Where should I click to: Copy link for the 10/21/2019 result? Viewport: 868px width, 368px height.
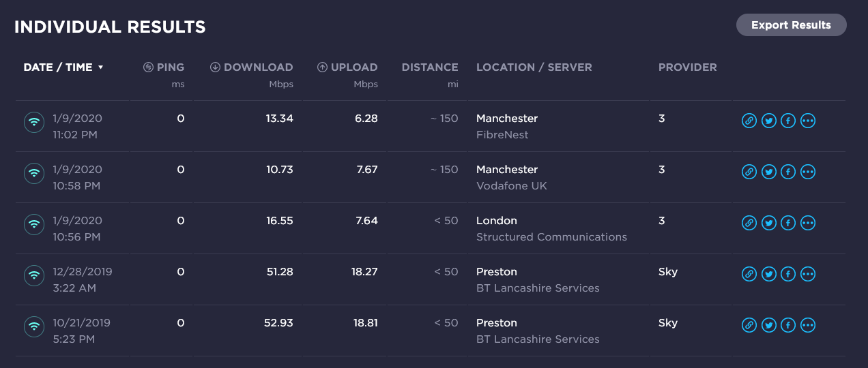749,326
